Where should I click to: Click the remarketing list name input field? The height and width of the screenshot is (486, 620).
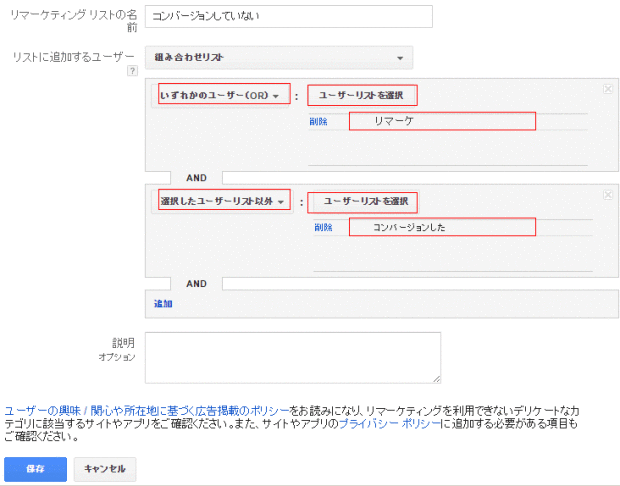[288, 16]
